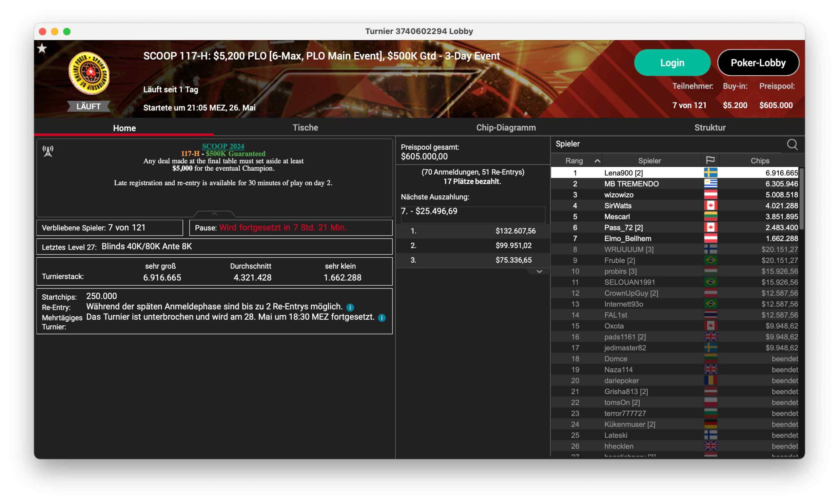Click the SCOOP tournament logo badge
Screen dimensions: 839x504
point(89,73)
